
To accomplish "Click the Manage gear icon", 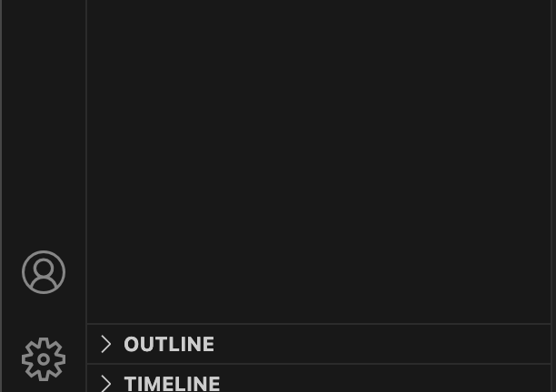I will (44, 359).
